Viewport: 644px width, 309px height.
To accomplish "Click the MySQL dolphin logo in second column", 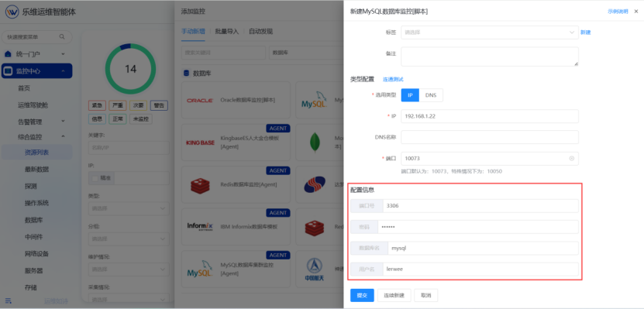I will (x=315, y=99).
